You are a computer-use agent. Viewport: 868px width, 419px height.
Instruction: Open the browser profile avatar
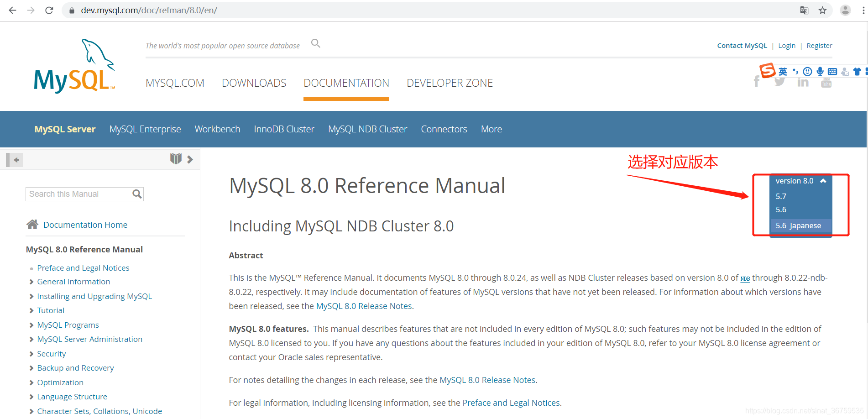[845, 10]
